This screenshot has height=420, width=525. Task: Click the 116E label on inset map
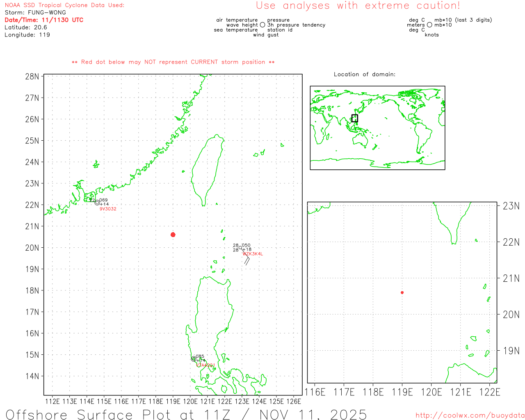click(x=315, y=393)
